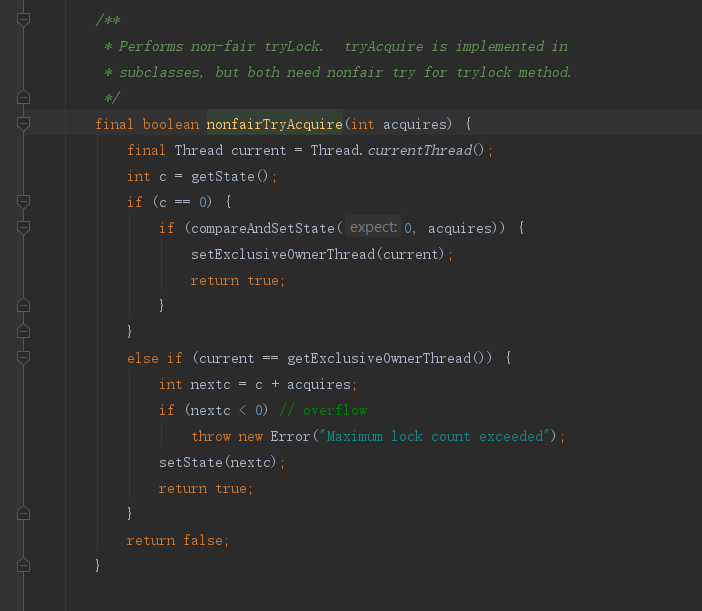Click fold end marker of else if block
702x611 pixels.
point(23,513)
